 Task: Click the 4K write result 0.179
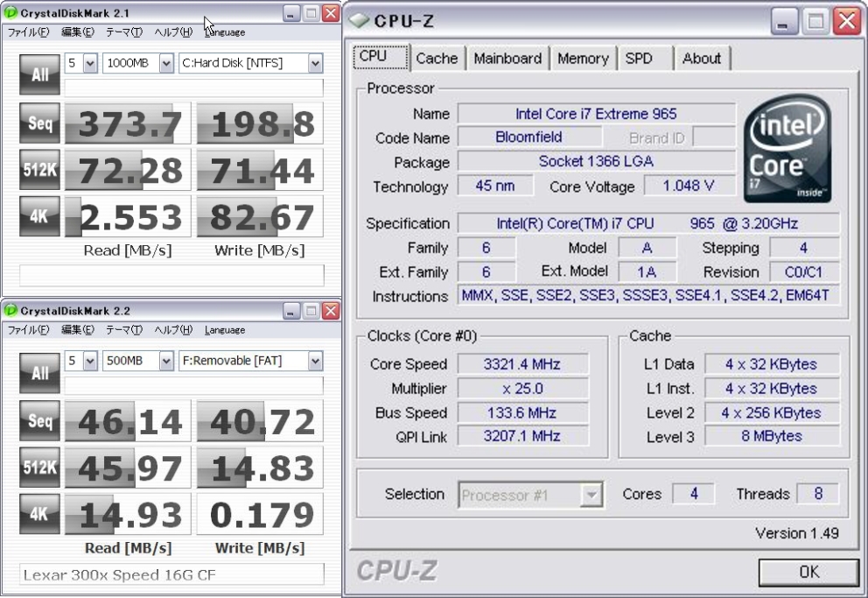(x=260, y=514)
